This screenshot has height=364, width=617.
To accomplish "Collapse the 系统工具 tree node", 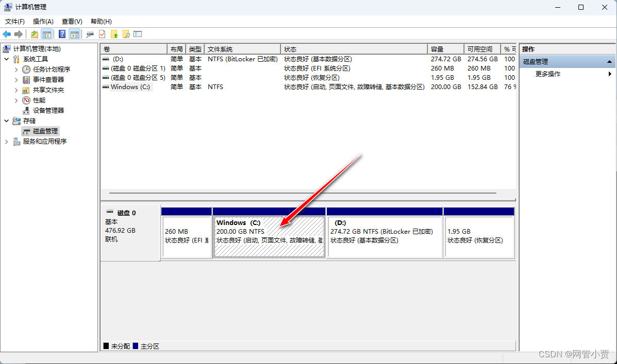I will pos(6,59).
